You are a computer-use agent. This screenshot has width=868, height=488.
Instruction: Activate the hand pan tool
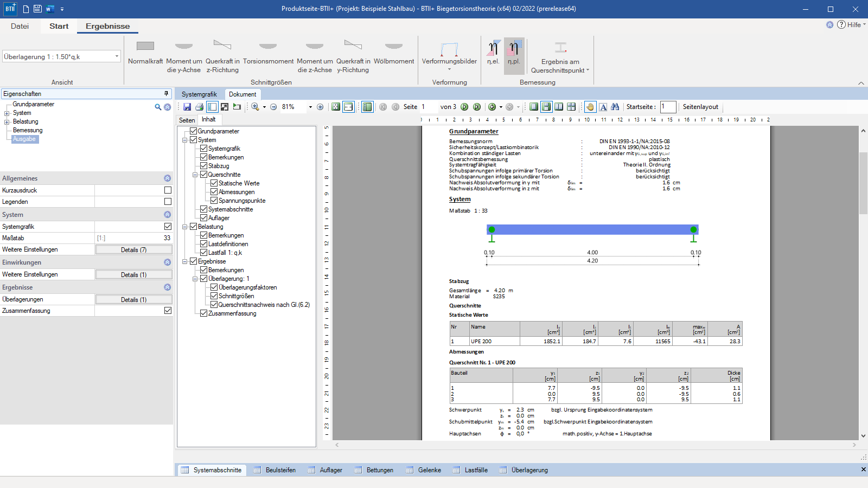pos(590,107)
